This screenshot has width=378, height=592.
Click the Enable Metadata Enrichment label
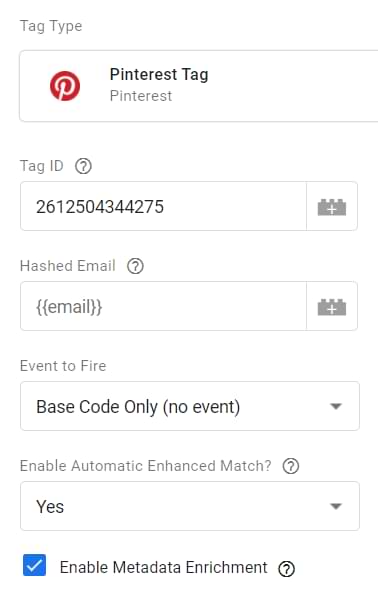pyautogui.click(x=164, y=567)
